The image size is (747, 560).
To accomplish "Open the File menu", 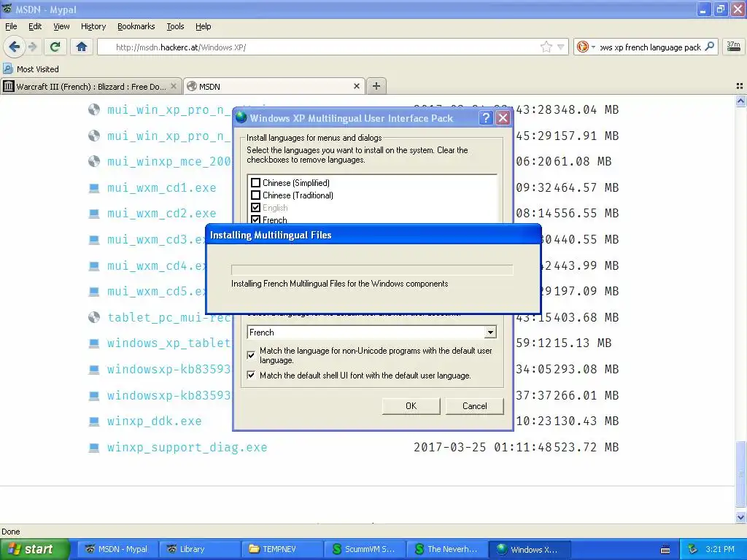I will tap(11, 26).
